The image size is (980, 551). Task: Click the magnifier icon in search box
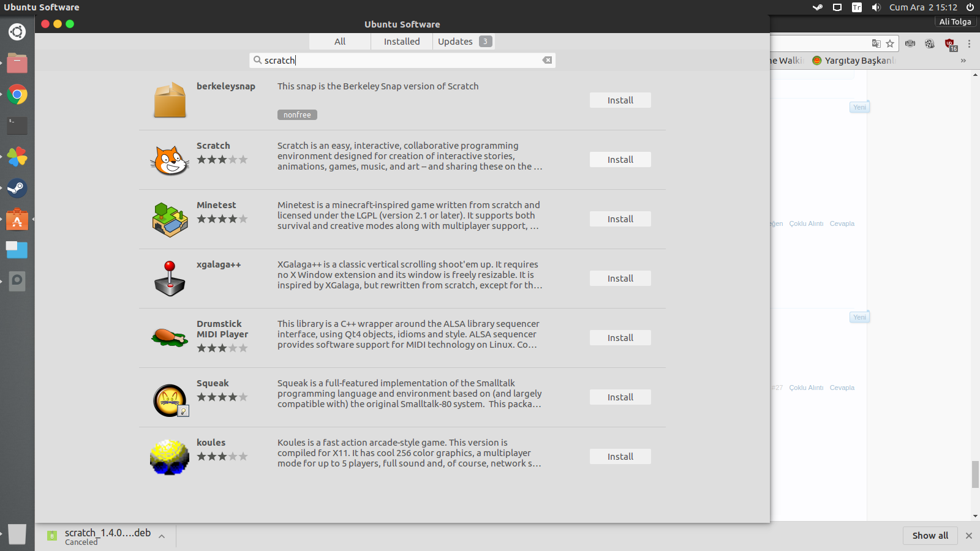point(258,60)
